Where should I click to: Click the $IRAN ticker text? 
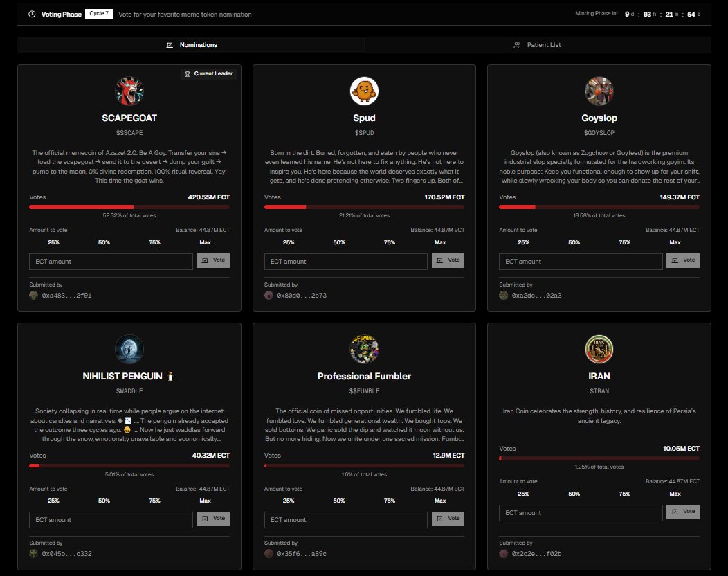(599, 391)
